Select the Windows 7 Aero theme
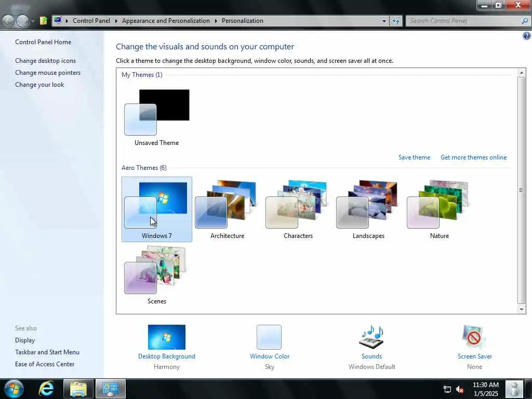532x399 pixels. [157, 209]
